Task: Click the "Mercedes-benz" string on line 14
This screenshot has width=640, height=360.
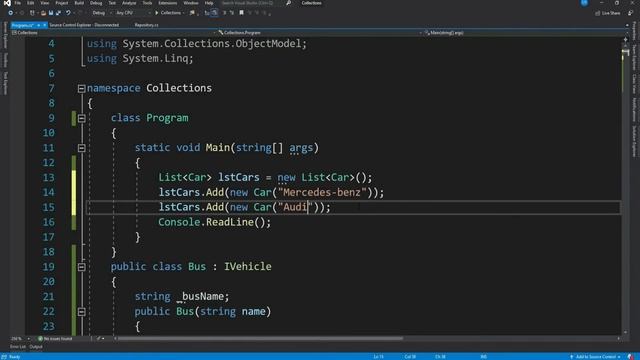Action: pyautogui.click(x=322, y=192)
